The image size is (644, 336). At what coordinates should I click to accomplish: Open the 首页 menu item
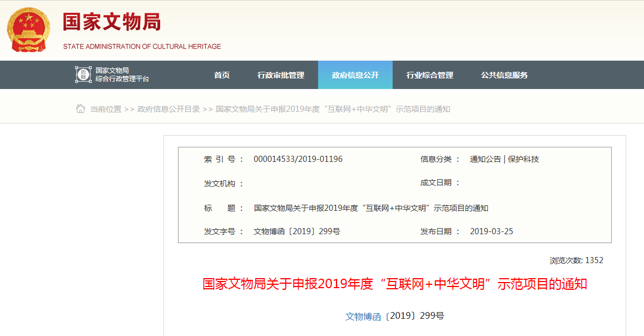click(x=222, y=75)
